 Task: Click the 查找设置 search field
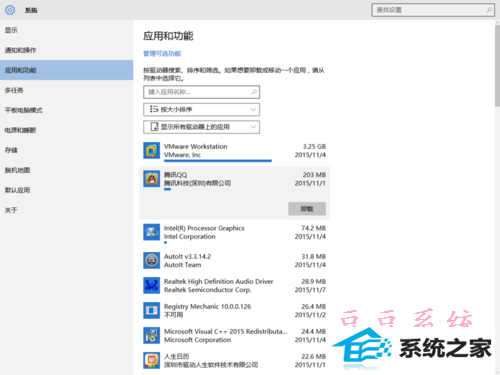click(433, 10)
